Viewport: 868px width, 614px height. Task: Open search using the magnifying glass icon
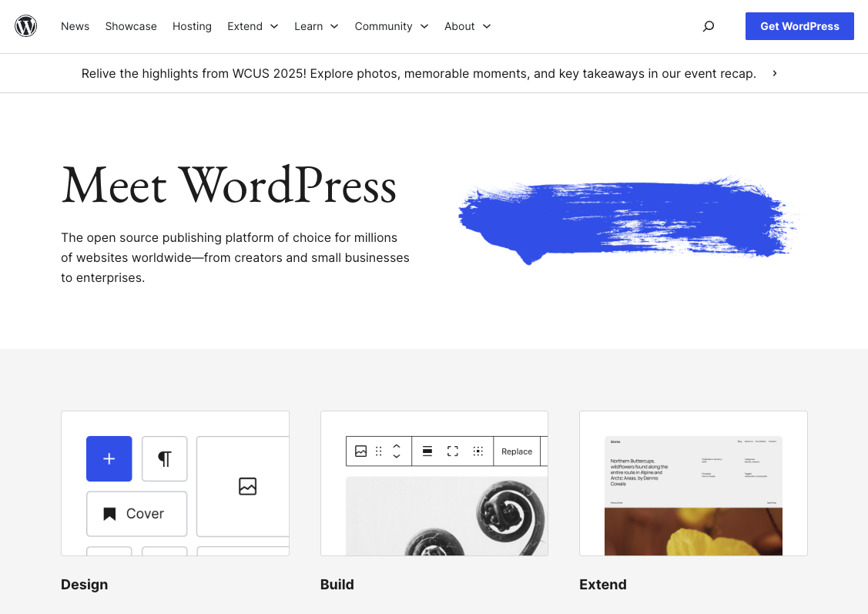708,25
